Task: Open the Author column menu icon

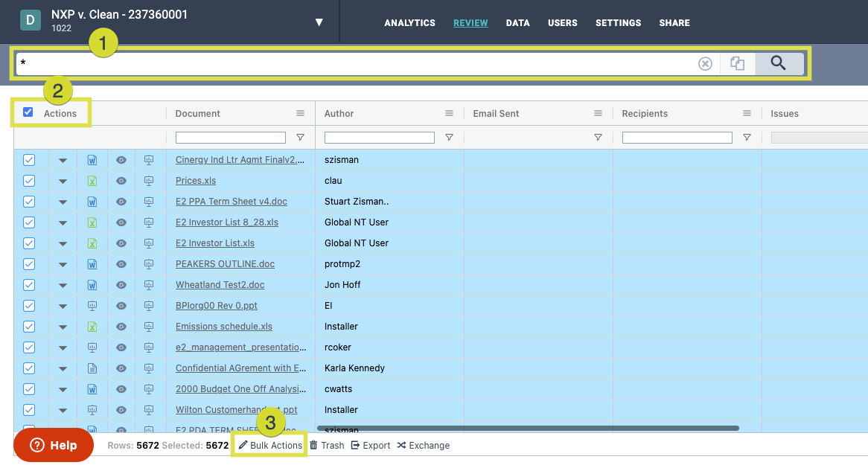Action: [449, 113]
